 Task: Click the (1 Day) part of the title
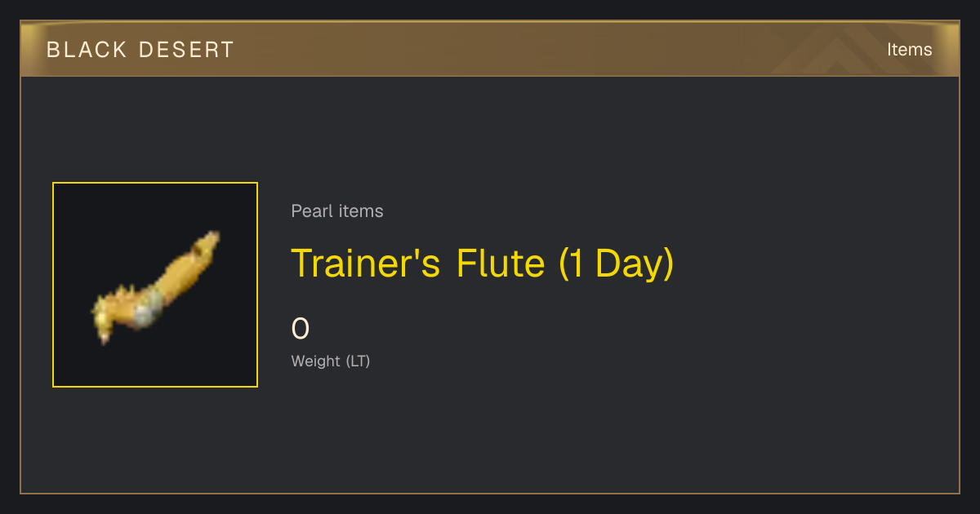tap(617, 264)
